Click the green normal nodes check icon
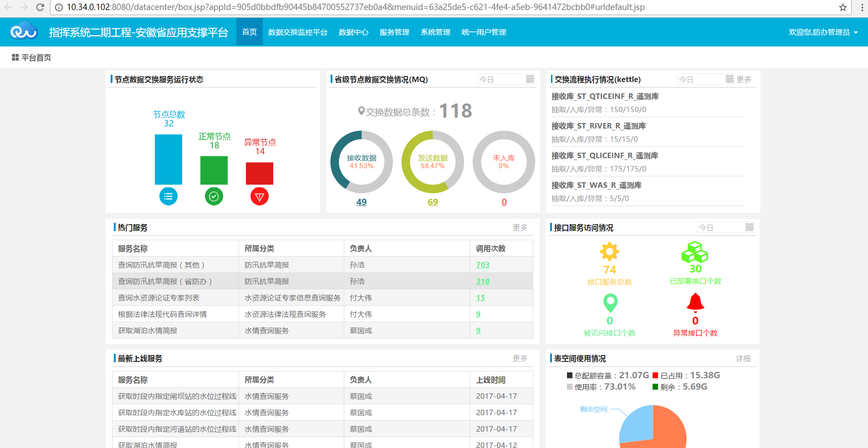Image resolution: width=868 pixels, height=448 pixels. 214,196
